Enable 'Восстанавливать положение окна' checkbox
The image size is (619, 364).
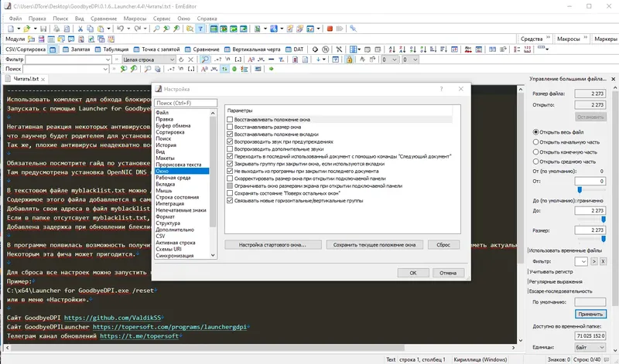click(x=230, y=120)
